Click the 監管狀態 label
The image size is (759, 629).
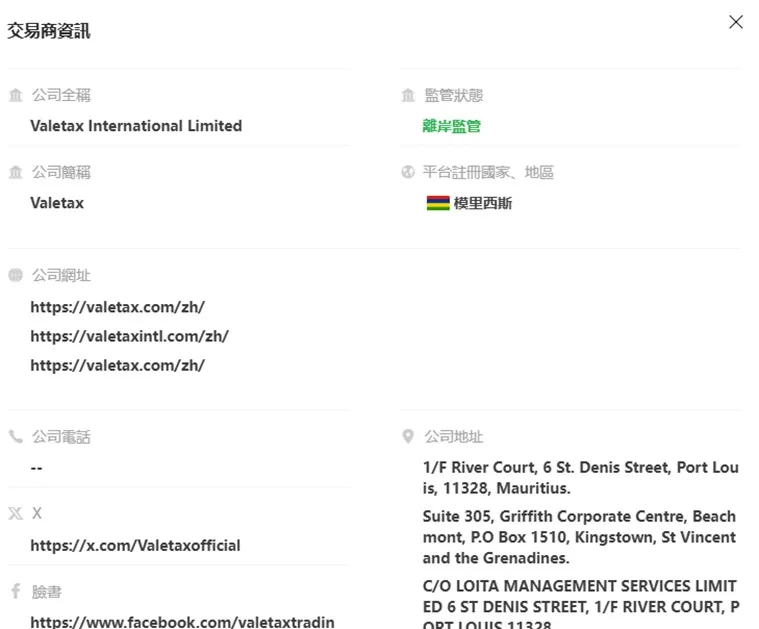tap(454, 95)
